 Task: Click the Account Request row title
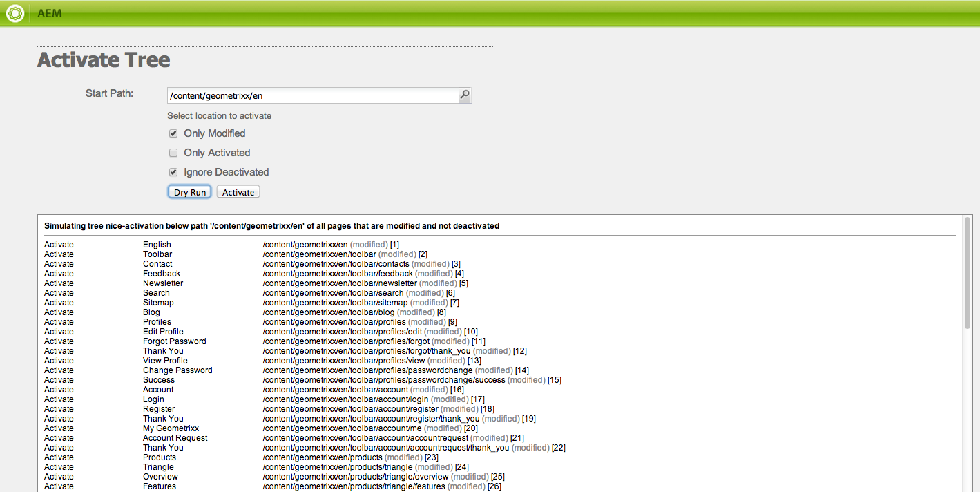point(175,438)
